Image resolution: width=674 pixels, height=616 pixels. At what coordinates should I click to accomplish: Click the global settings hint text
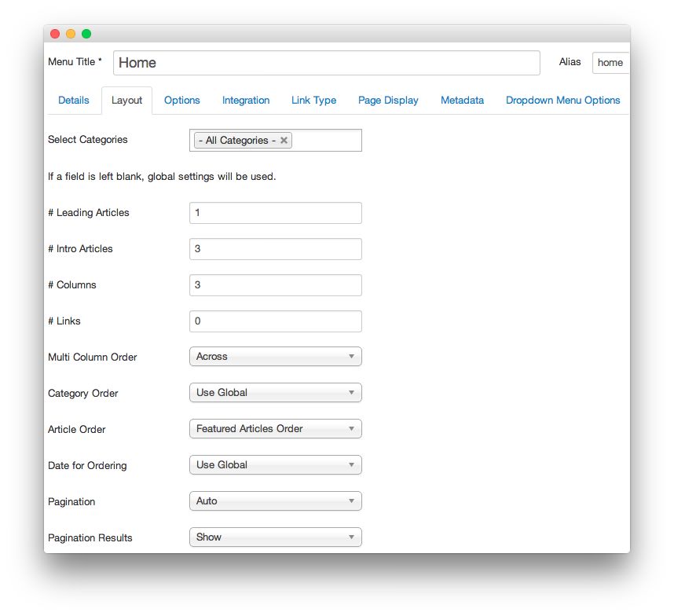click(162, 177)
